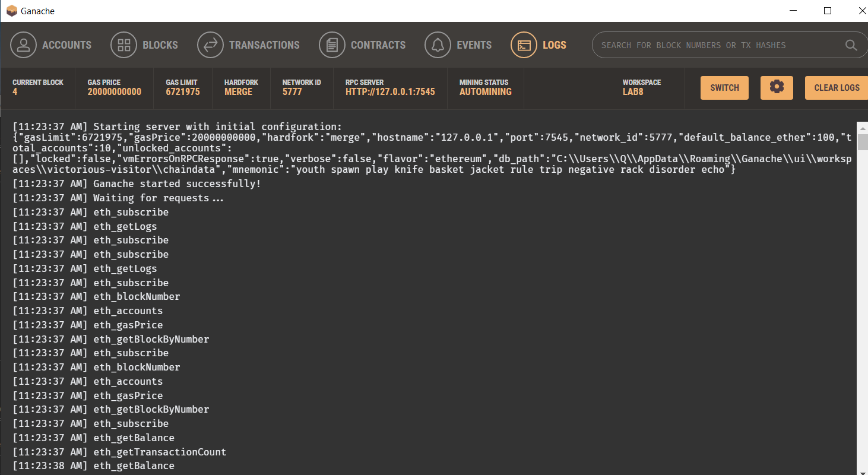Click the Transactions arrows icon
Viewport: 868px width, 475px height.
210,45
